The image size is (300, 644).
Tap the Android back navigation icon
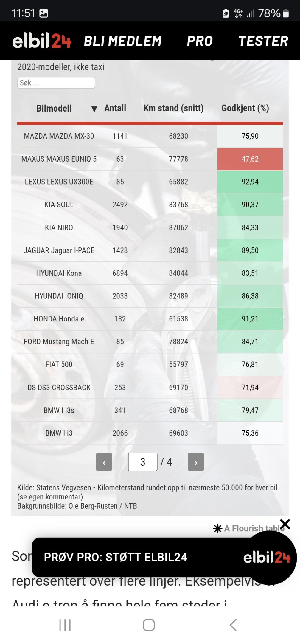[233, 625]
